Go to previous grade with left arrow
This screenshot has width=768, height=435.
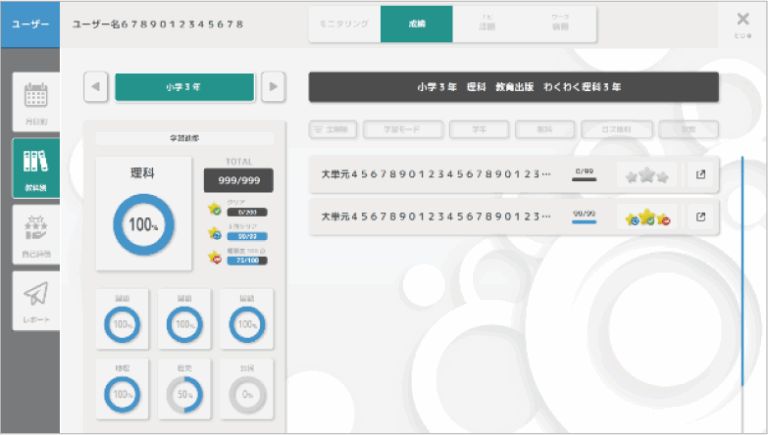point(96,87)
